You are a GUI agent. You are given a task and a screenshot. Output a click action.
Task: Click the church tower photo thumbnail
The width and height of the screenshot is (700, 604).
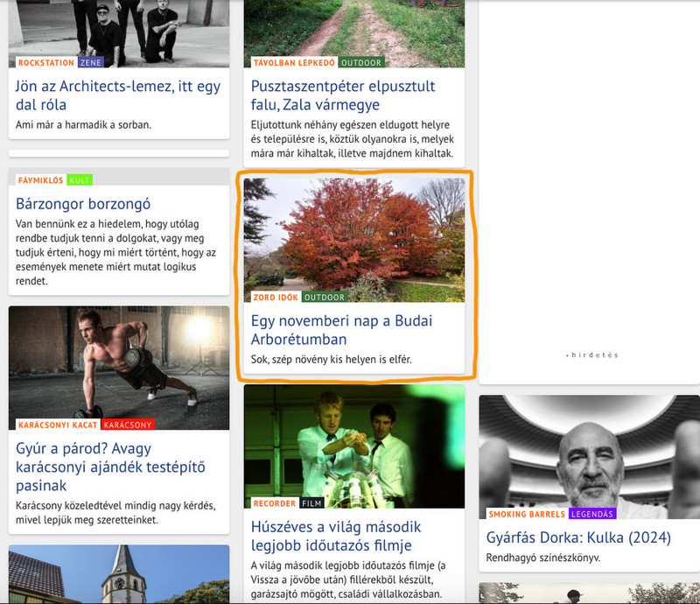pos(119,574)
